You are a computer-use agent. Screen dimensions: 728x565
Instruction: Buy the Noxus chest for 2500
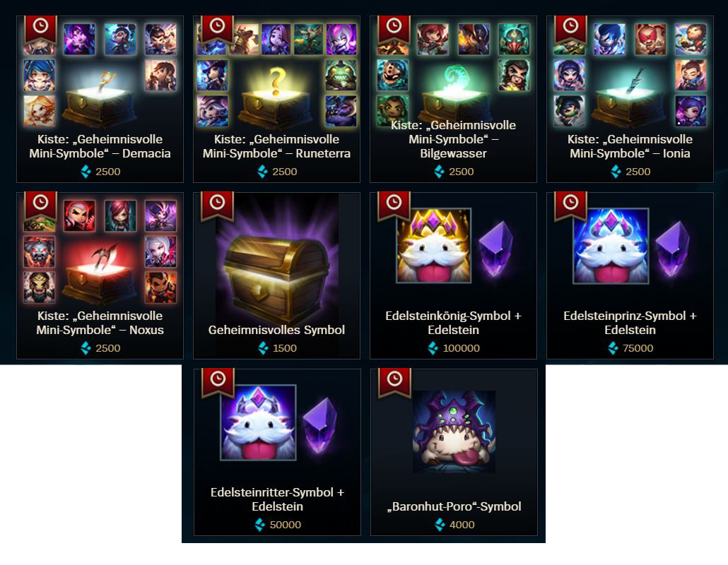pyautogui.click(x=100, y=348)
